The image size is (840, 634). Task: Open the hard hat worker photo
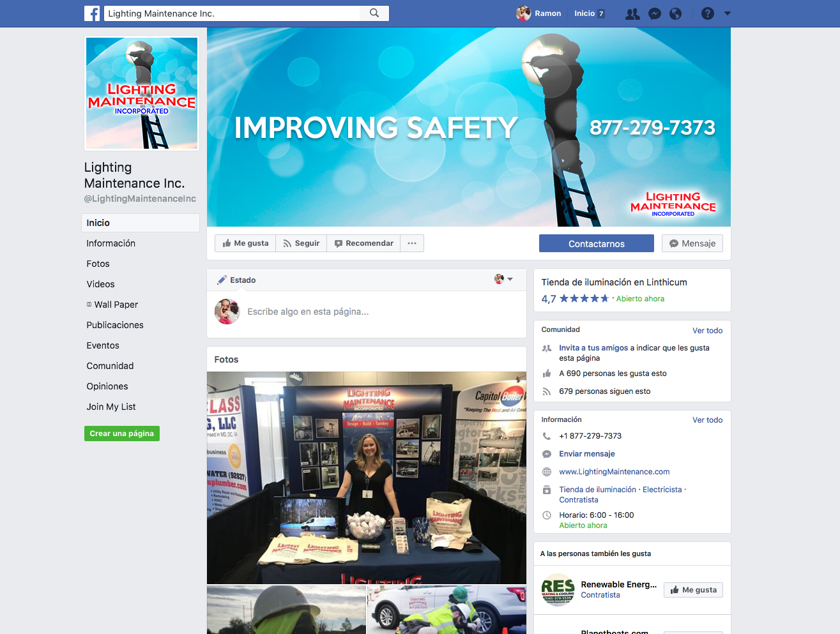[x=286, y=610]
